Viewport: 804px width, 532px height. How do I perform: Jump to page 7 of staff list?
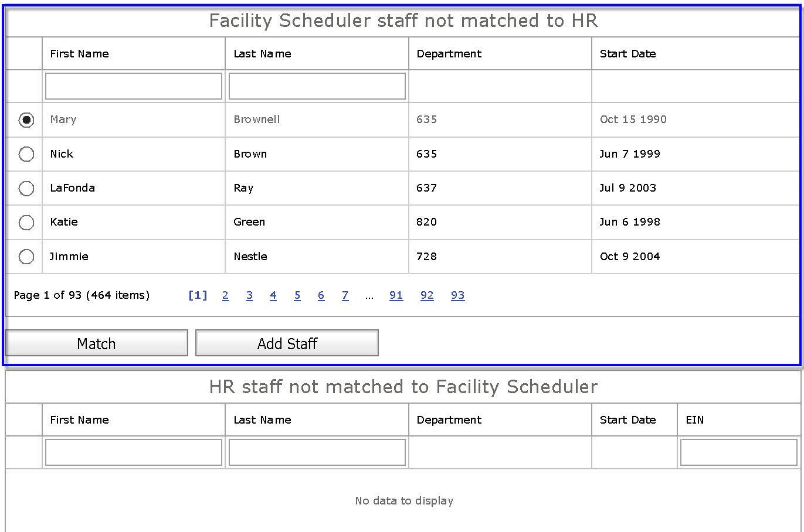click(345, 295)
